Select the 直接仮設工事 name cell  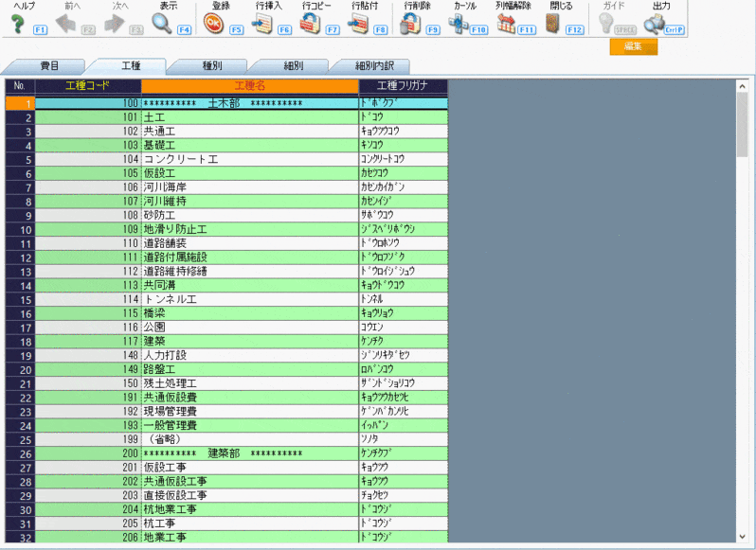(x=250, y=495)
